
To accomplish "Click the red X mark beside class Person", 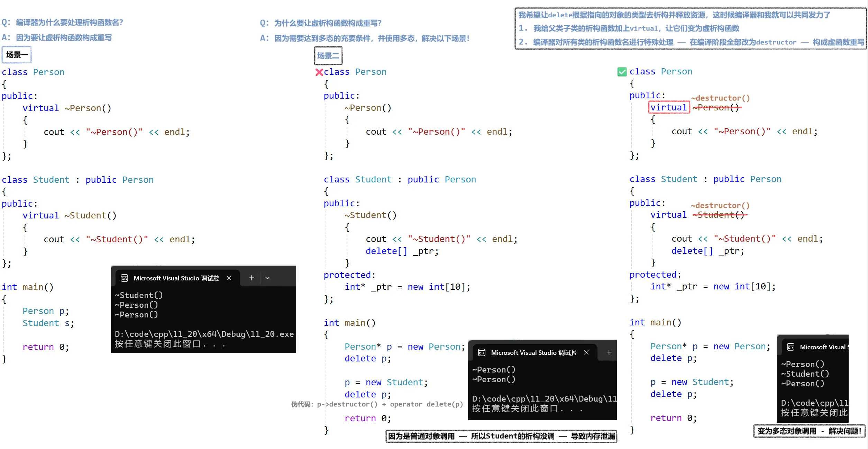I will [319, 72].
